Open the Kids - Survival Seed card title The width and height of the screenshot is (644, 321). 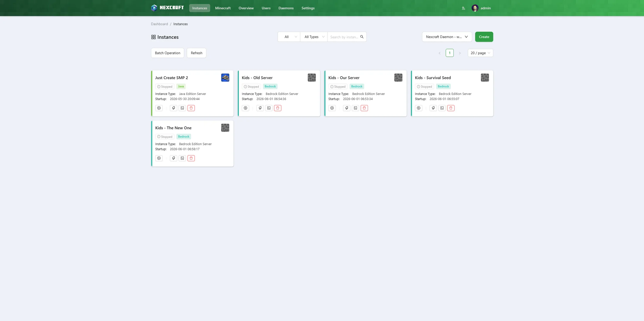433,78
